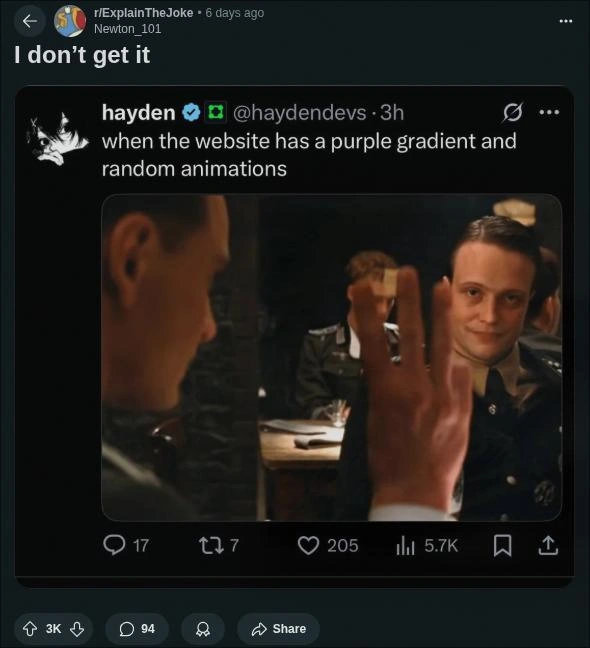Click the Grok slashed-circle icon on tweet
Image resolution: width=590 pixels, height=648 pixels.
[513, 112]
